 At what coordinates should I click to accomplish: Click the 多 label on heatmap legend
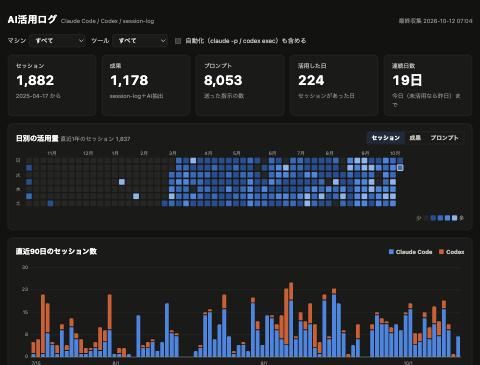461,219
